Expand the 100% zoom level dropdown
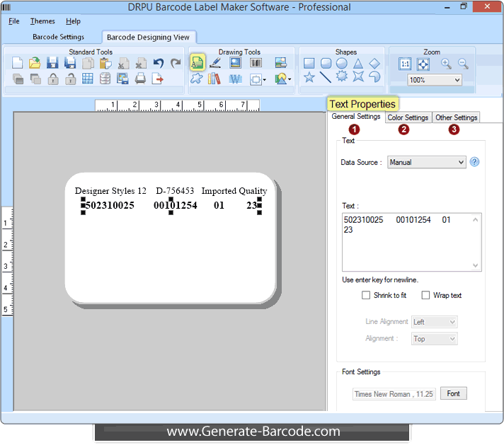504x445 pixels. click(x=435, y=80)
